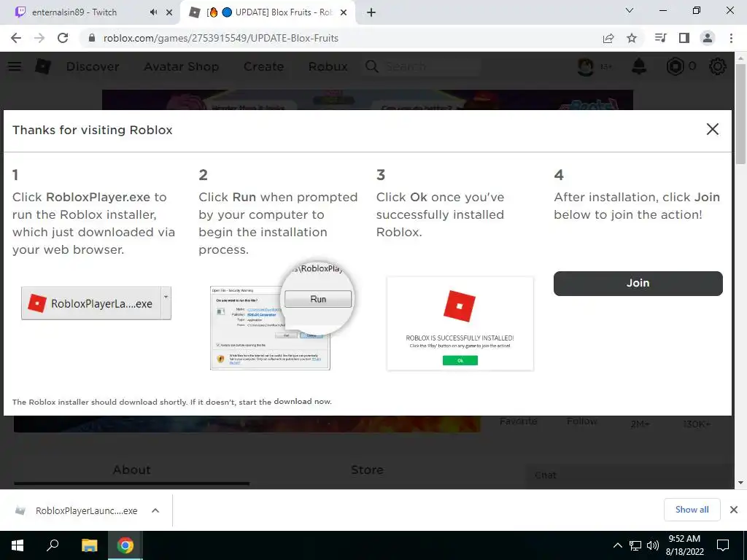Bookmark this page with star
This screenshot has height=560, width=747.
(632, 38)
